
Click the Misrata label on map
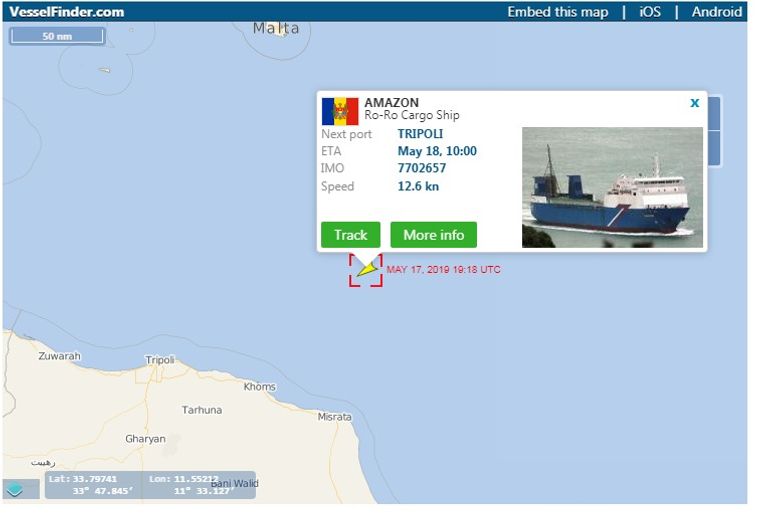pyautogui.click(x=335, y=417)
